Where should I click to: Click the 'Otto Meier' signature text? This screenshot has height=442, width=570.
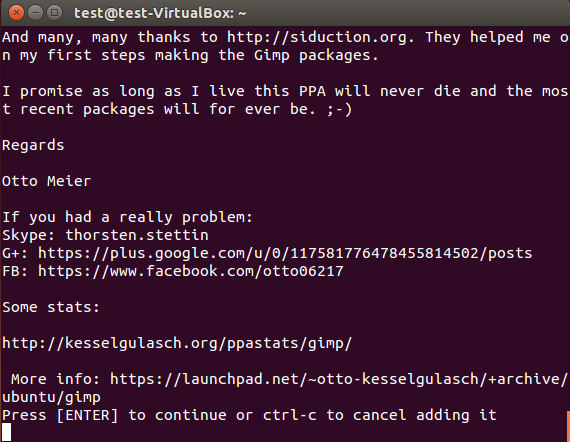point(47,181)
